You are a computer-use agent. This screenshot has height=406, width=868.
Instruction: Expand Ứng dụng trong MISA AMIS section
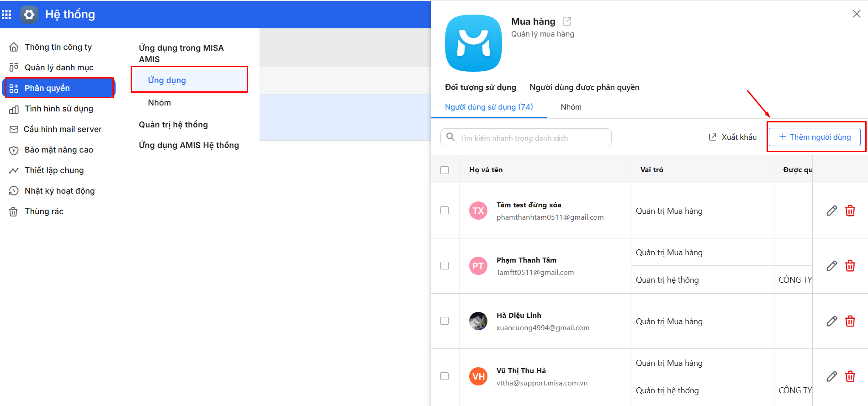pos(181,53)
